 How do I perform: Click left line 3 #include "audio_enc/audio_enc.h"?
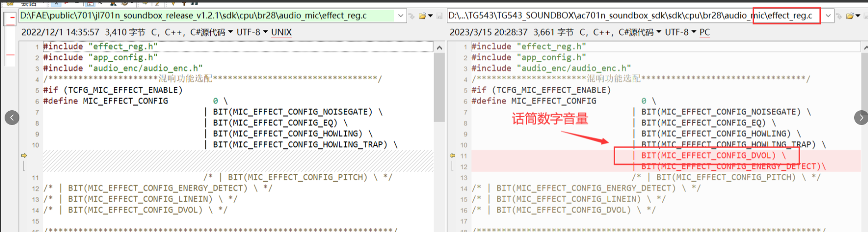tap(123, 68)
